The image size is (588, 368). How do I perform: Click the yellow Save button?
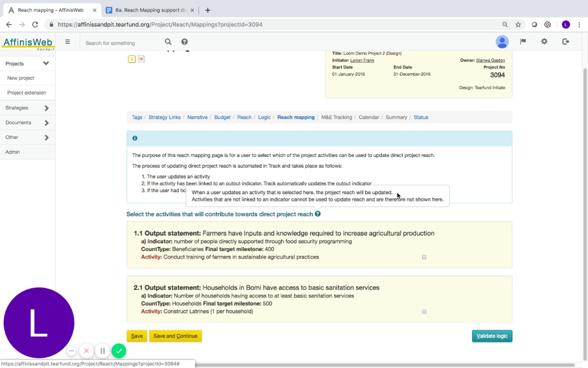point(137,336)
